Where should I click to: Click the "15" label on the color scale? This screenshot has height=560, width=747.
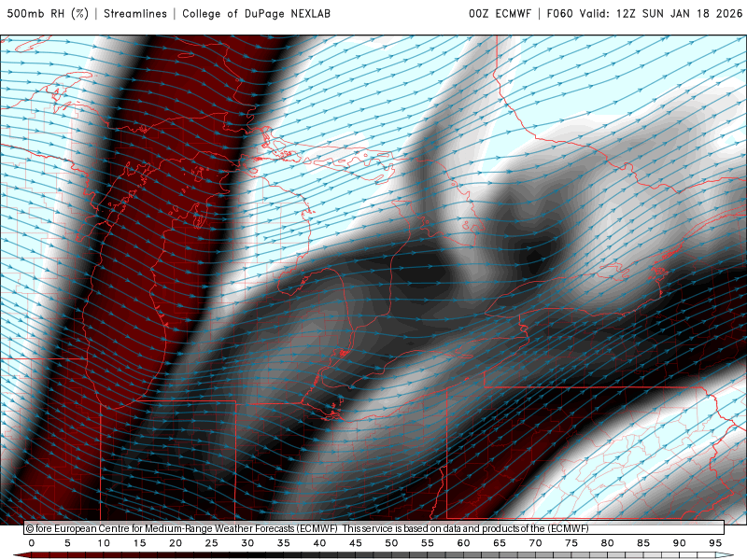[139, 543]
